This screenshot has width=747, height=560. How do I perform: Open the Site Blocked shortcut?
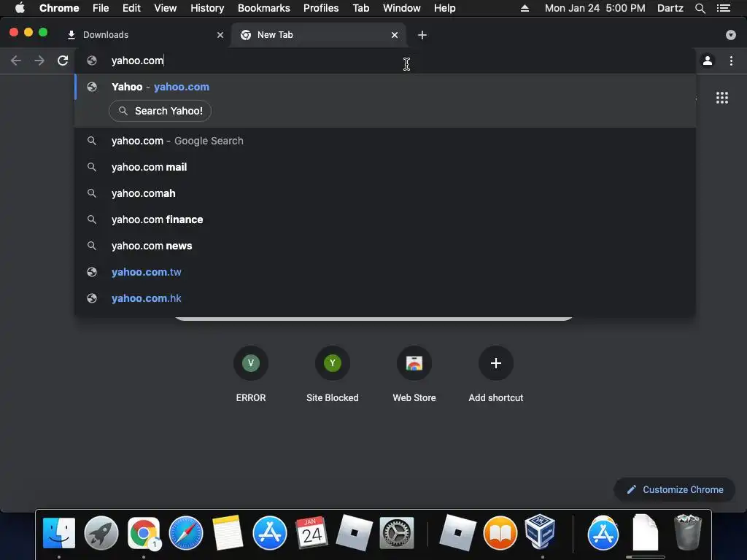click(333, 374)
